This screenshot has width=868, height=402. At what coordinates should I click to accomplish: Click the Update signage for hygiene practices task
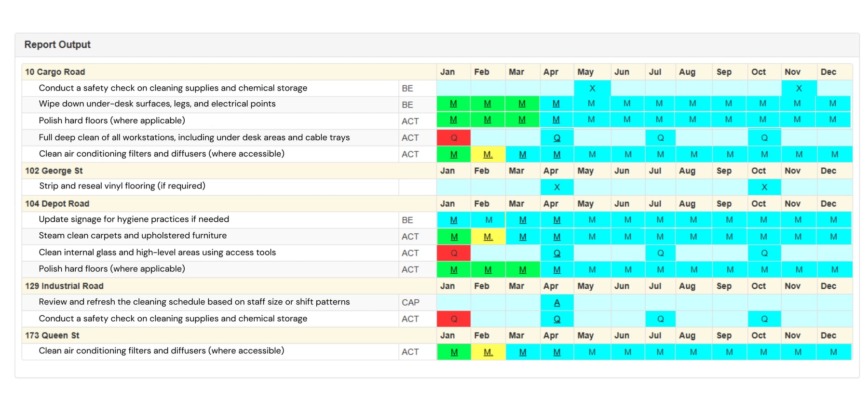[134, 219]
